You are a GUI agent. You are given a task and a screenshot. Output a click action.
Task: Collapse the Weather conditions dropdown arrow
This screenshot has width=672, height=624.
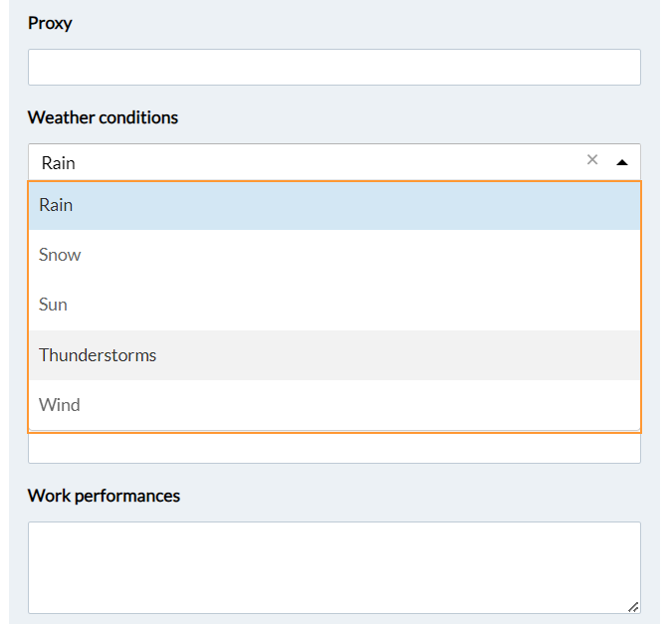coord(622,162)
